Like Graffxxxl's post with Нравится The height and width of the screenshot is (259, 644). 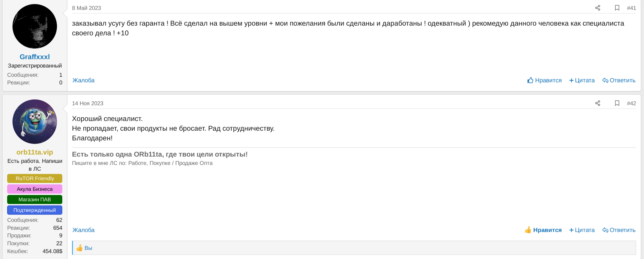pos(544,80)
